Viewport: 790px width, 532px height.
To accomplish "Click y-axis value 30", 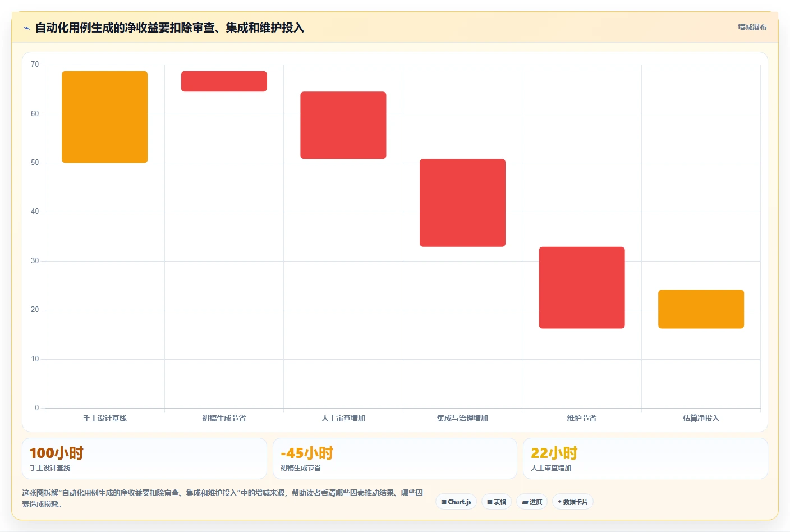I will [35, 261].
